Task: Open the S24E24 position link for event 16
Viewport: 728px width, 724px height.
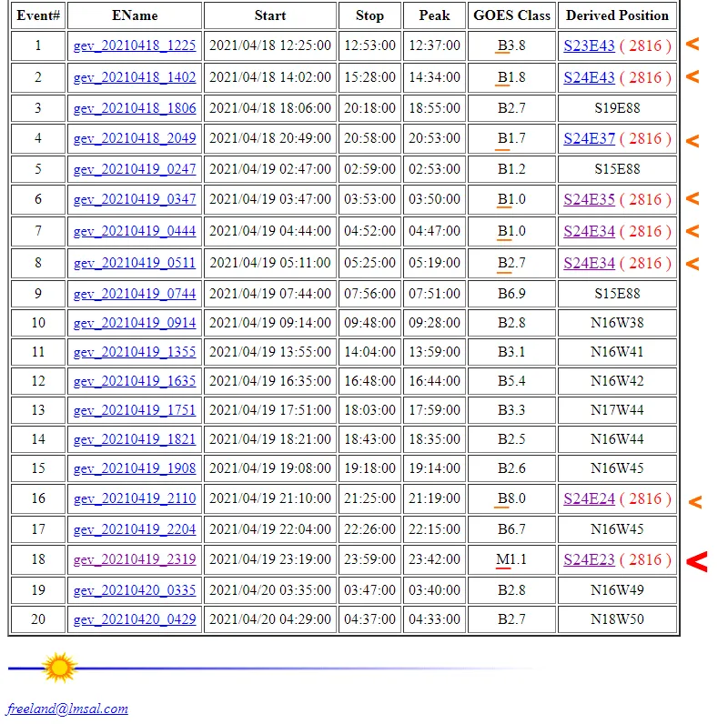Action: [589, 498]
